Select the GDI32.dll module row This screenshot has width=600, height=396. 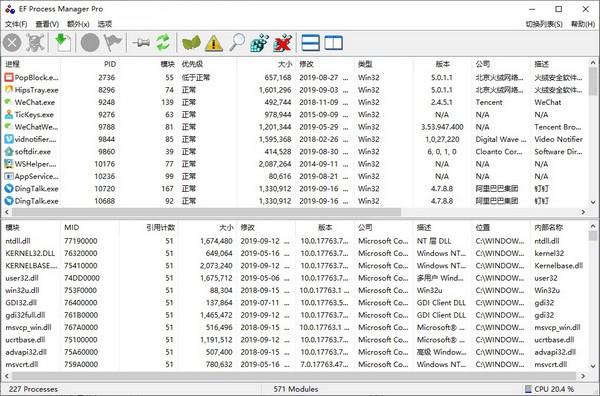(295, 303)
